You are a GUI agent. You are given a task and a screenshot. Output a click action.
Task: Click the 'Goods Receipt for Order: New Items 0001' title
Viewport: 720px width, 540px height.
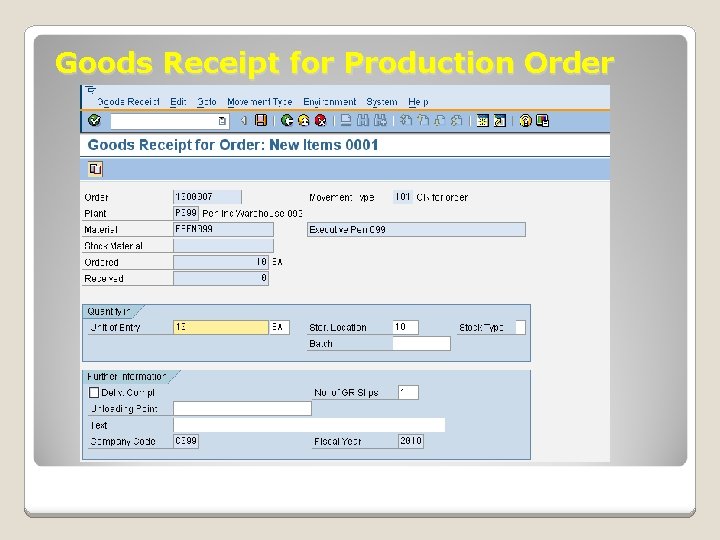point(233,145)
